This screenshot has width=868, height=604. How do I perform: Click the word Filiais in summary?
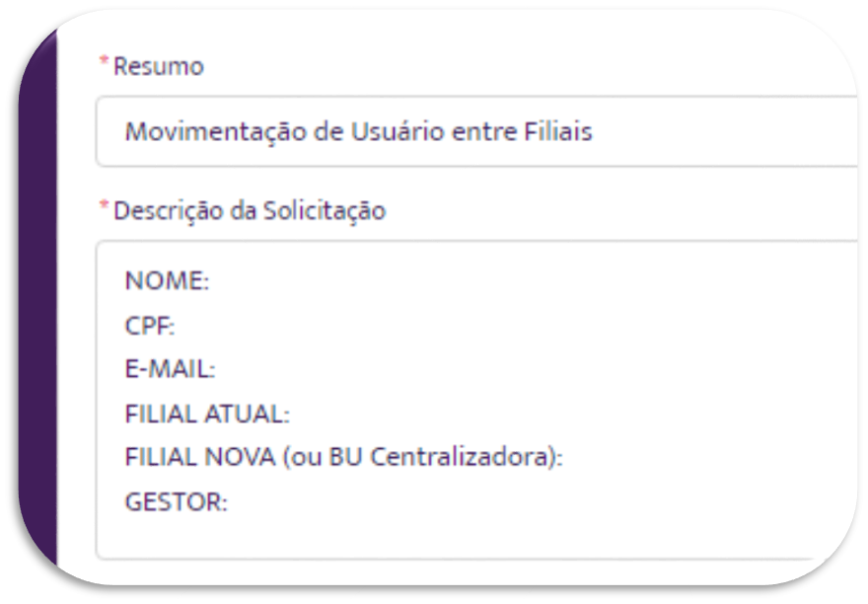[558, 131]
